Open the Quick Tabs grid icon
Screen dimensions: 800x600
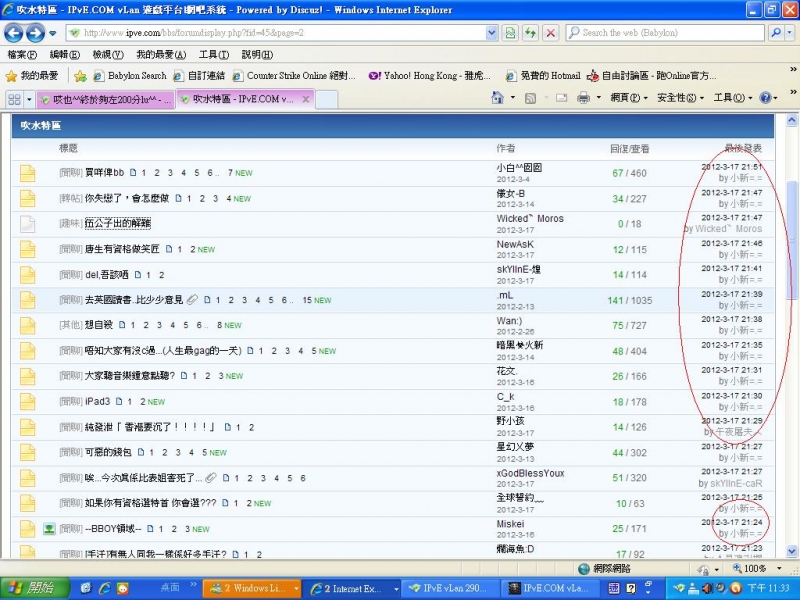15,99
